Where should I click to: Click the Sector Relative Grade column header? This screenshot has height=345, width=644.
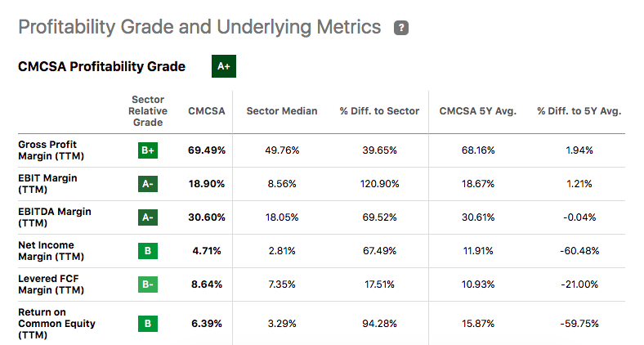(x=148, y=111)
